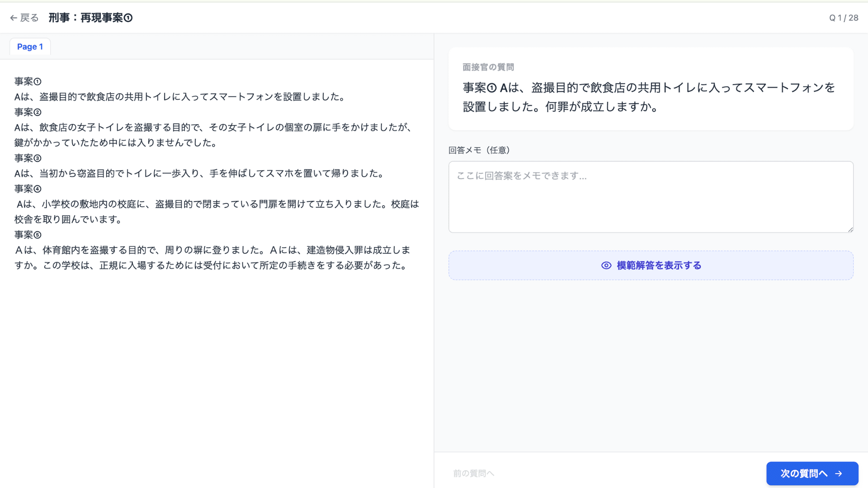Click the placeholder text ここに回答案をメモできます
The image size is (868, 488).
point(520,176)
